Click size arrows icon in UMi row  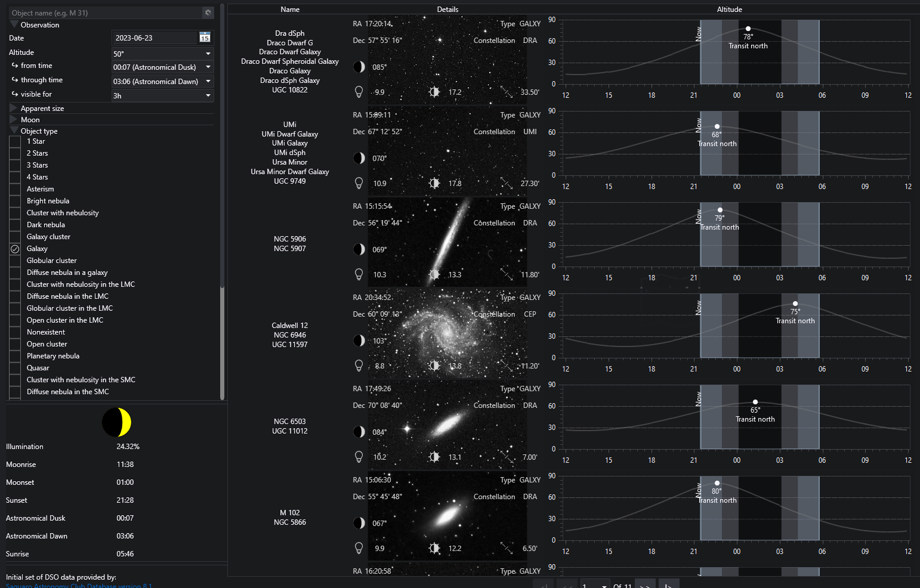click(x=507, y=183)
